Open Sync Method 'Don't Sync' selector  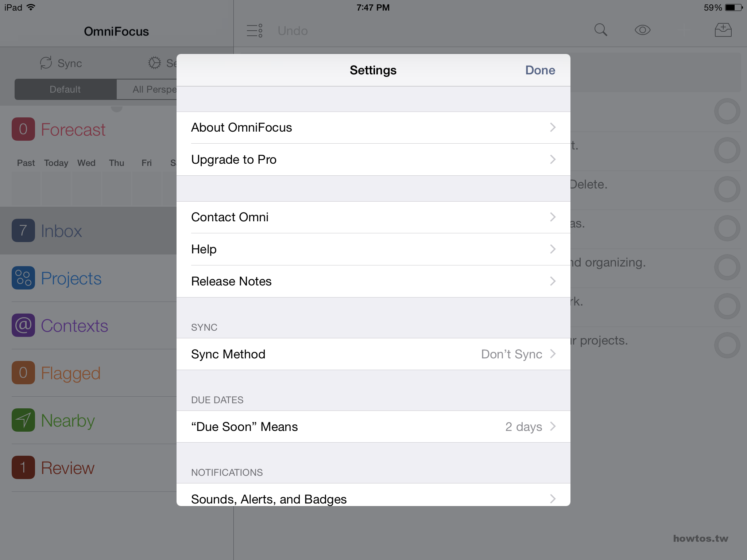(518, 354)
